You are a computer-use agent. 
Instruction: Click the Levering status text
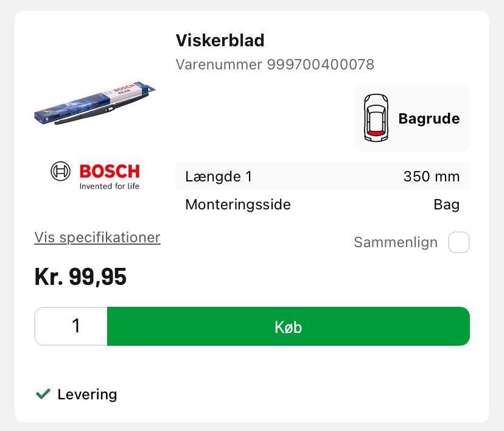pos(87,394)
